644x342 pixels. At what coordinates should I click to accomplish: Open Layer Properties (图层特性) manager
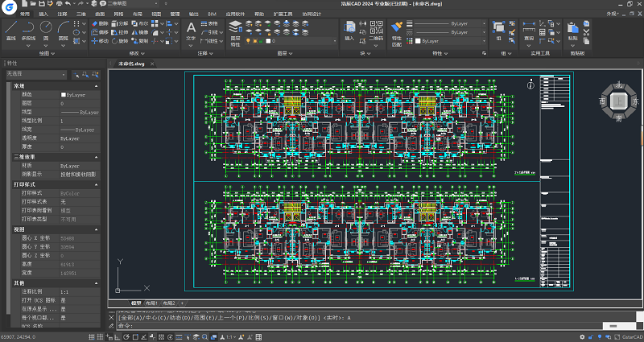[x=235, y=30]
